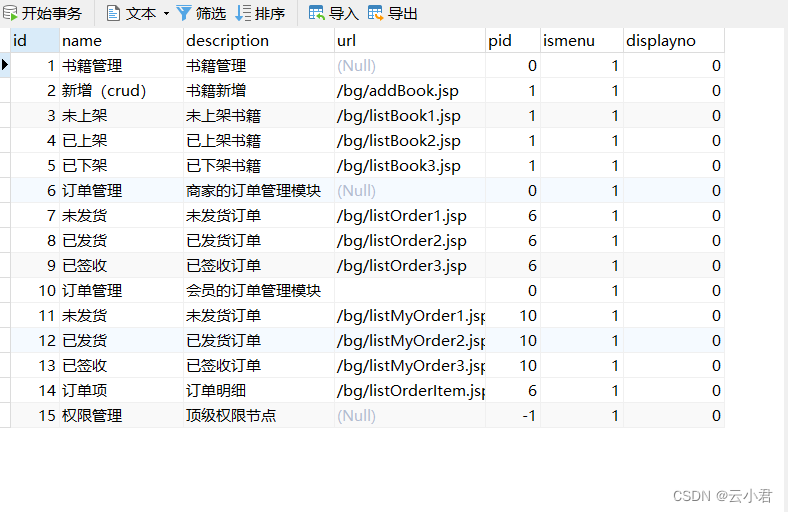Screen dimensions: 788x512
Task: Click the url cell /bg/listMyOrder3.jsp
Action: [410, 365]
